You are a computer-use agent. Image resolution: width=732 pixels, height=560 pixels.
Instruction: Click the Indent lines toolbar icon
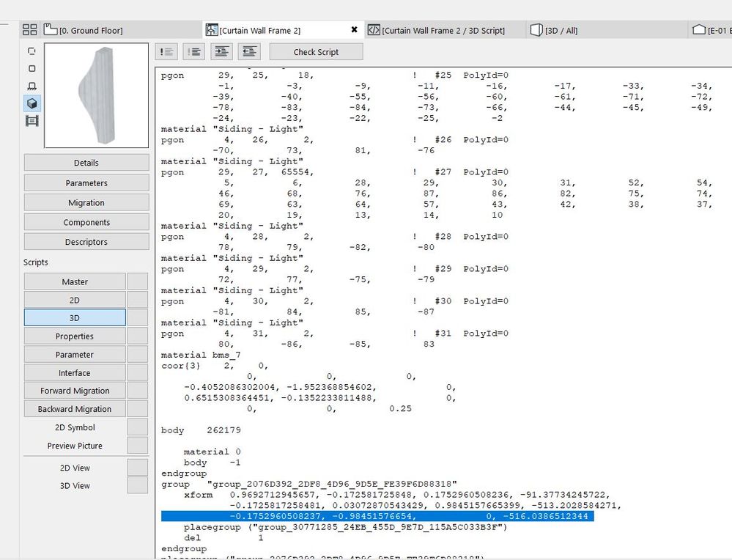click(x=222, y=51)
